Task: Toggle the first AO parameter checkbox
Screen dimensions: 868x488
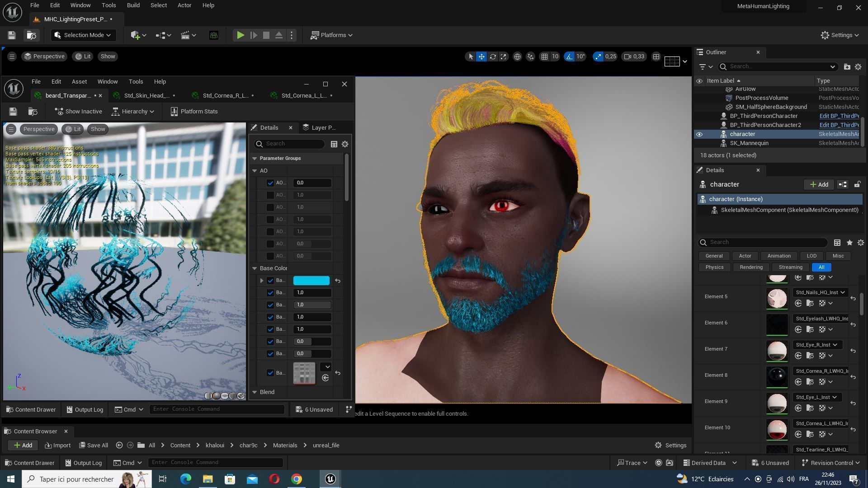Action: tap(270, 183)
